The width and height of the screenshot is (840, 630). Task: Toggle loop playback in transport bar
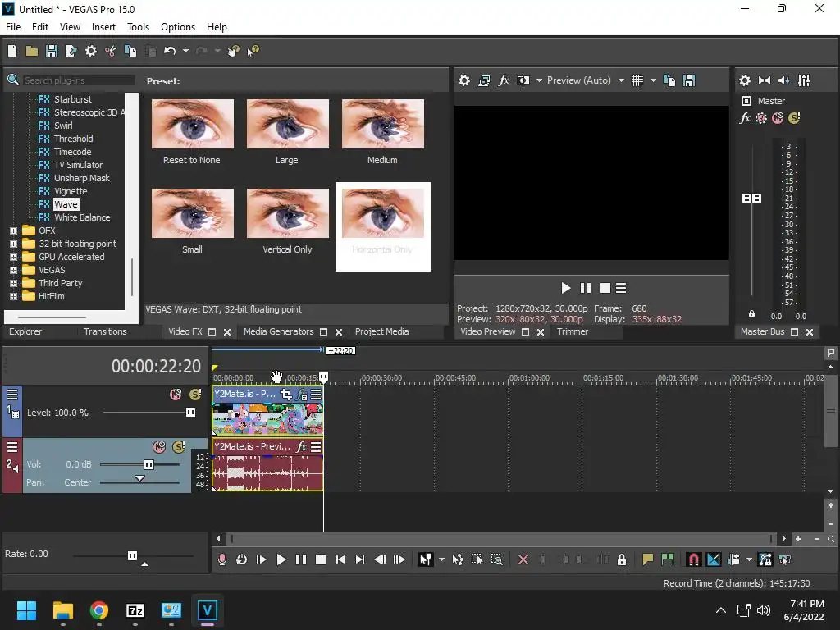[242, 559]
